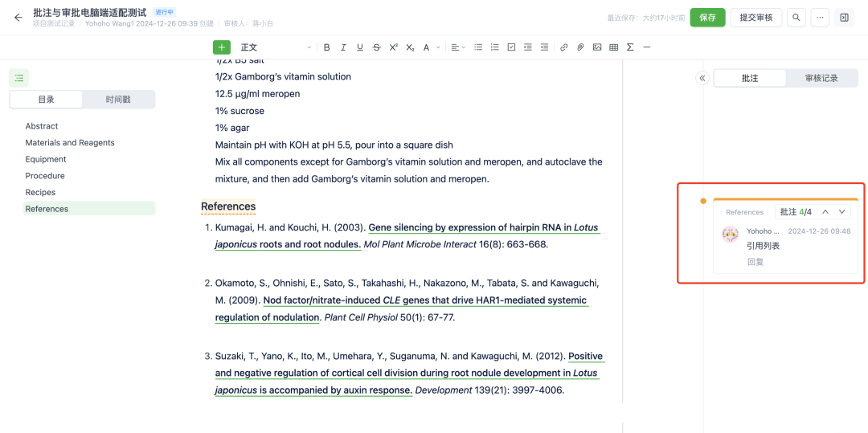Screen dimensions: 868x433
Task: Insert an image from the toolbar
Action: 597,47
